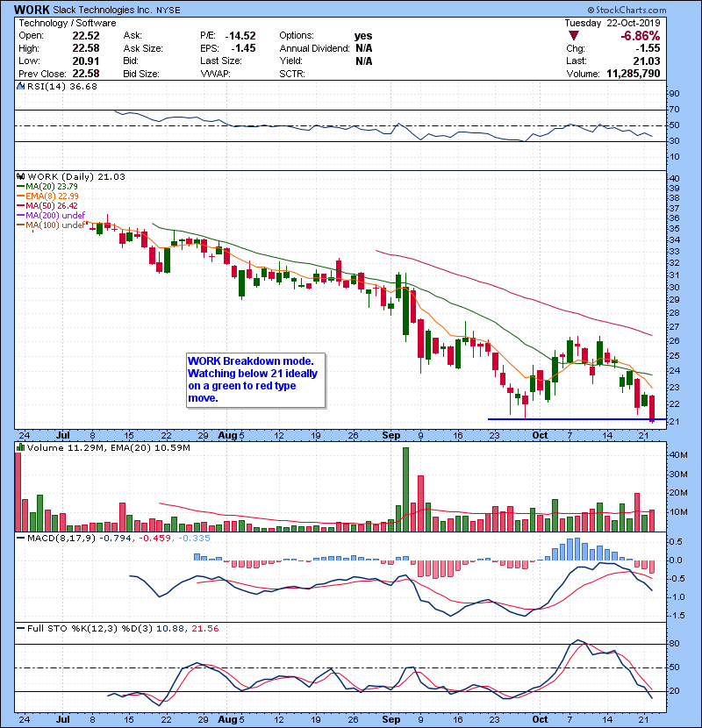Click the MA(50) 26.42 legend entry
The width and height of the screenshot is (702, 728).
pos(47,205)
